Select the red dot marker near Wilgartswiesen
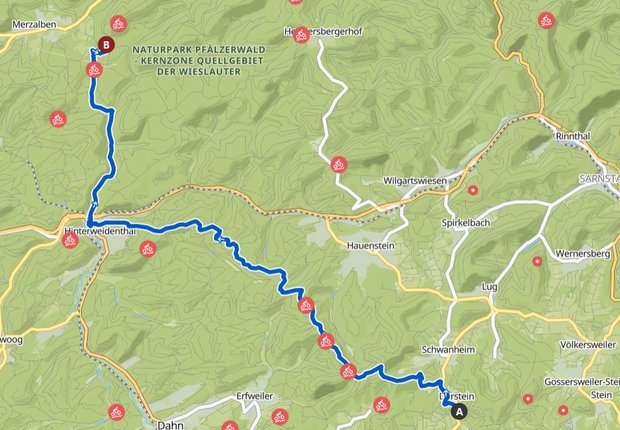Viewport: 620px width, 430px height. point(473,190)
